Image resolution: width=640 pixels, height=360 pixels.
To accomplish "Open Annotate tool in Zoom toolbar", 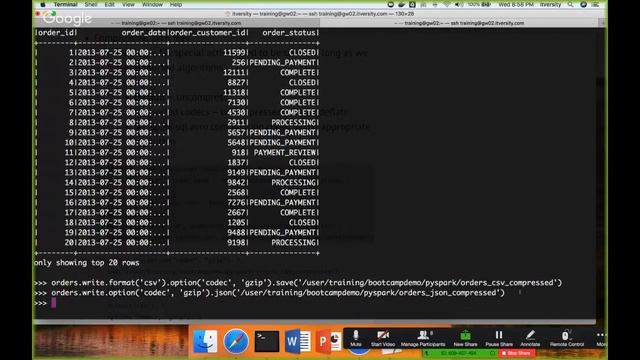I will (530, 338).
